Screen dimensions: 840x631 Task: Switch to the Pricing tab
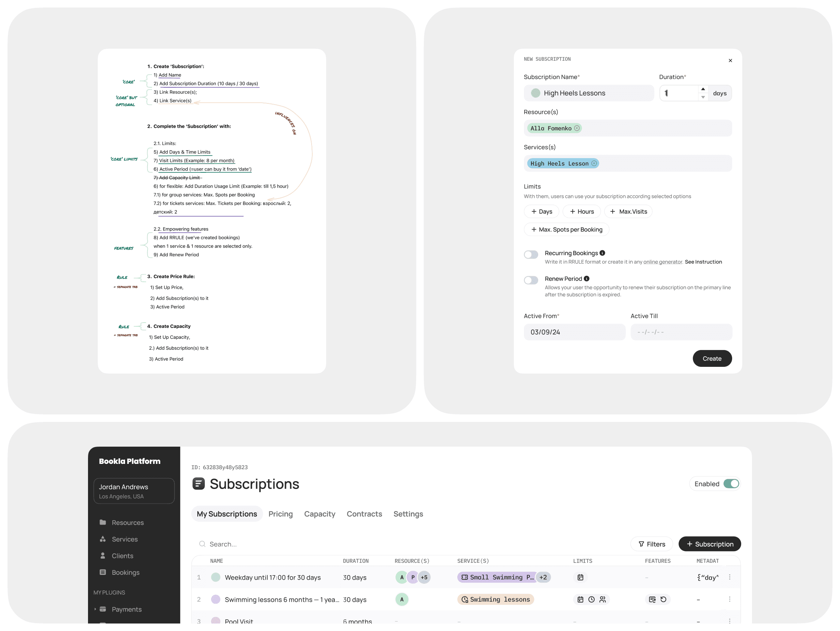pyautogui.click(x=280, y=514)
